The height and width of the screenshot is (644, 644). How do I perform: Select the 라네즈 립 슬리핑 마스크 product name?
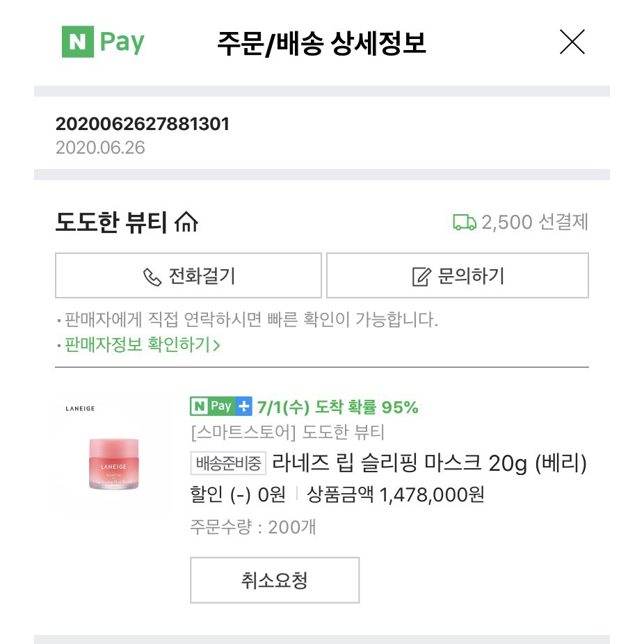point(429,462)
